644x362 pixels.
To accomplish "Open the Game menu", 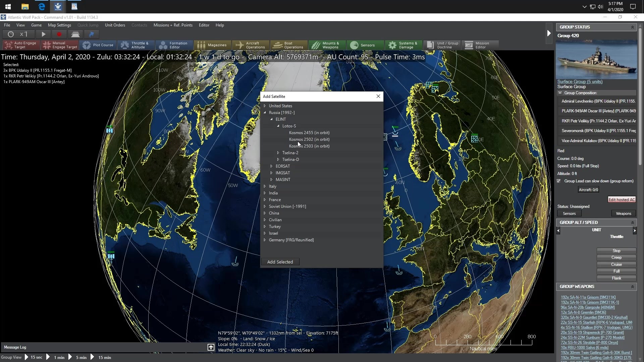I will pos(36,25).
